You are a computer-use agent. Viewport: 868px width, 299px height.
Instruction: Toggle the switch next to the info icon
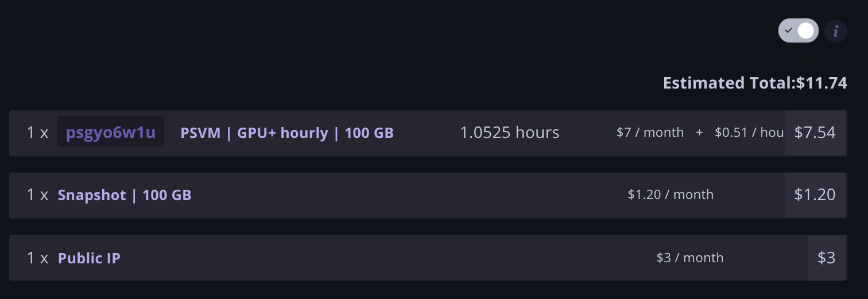pyautogui.click(x=798, y=30)
